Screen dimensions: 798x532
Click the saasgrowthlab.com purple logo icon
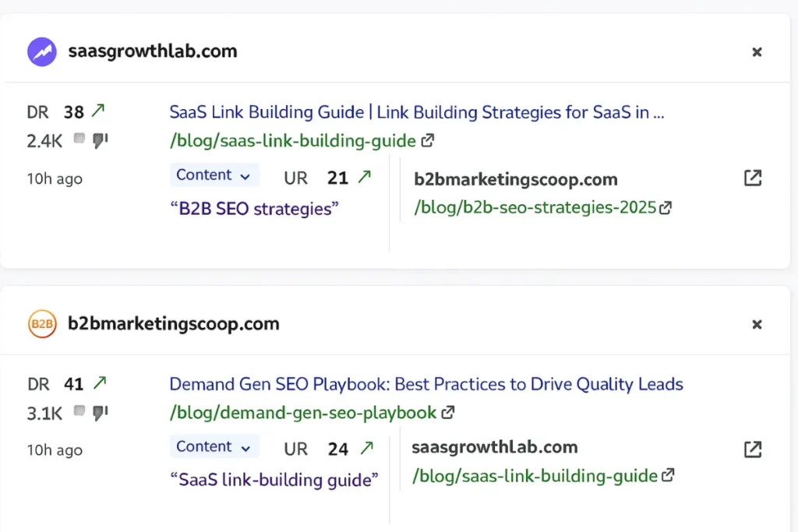pyautogui.click(x=42, y=52)
